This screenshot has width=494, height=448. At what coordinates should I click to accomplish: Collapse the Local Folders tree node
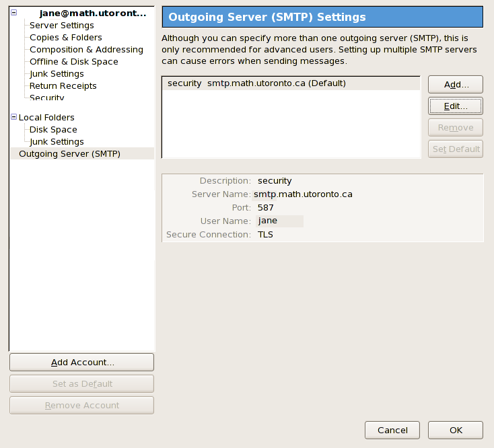(14, 117)
